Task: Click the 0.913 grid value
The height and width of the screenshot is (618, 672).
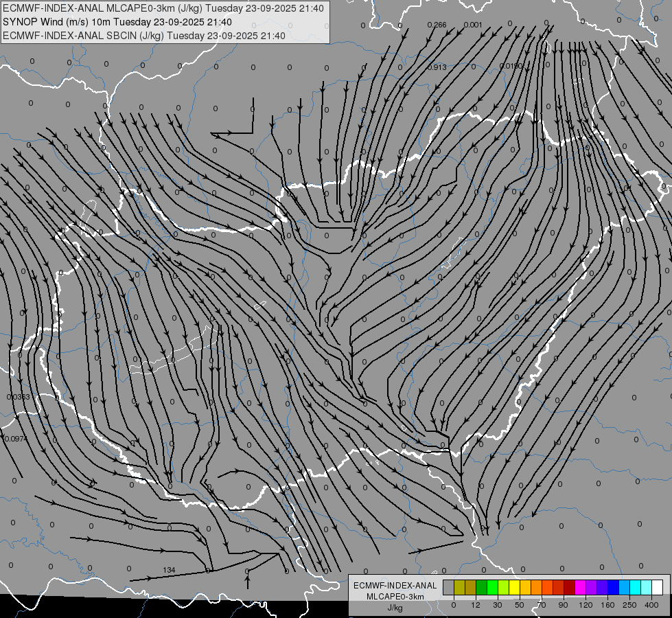Action: 437,67
